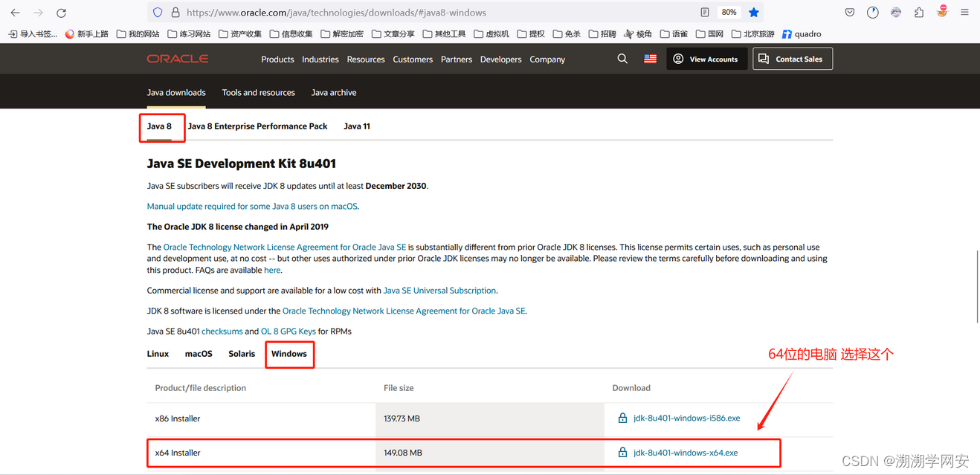
Task: Download jdk-8u401-windows-x64.exe
Action: (x=685, y=453)
